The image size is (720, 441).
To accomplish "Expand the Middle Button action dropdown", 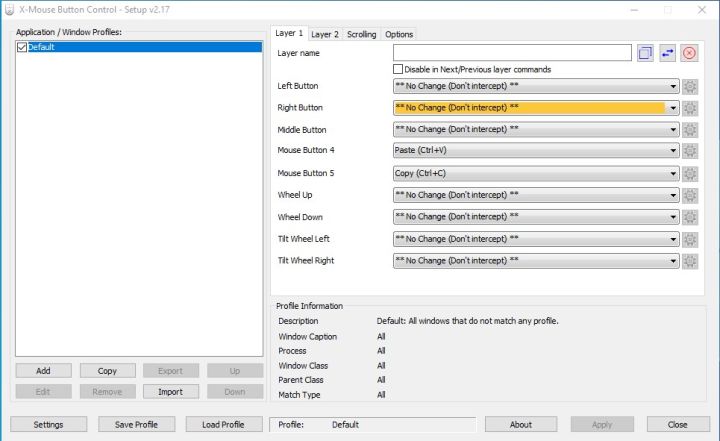I will pos(673,130).
